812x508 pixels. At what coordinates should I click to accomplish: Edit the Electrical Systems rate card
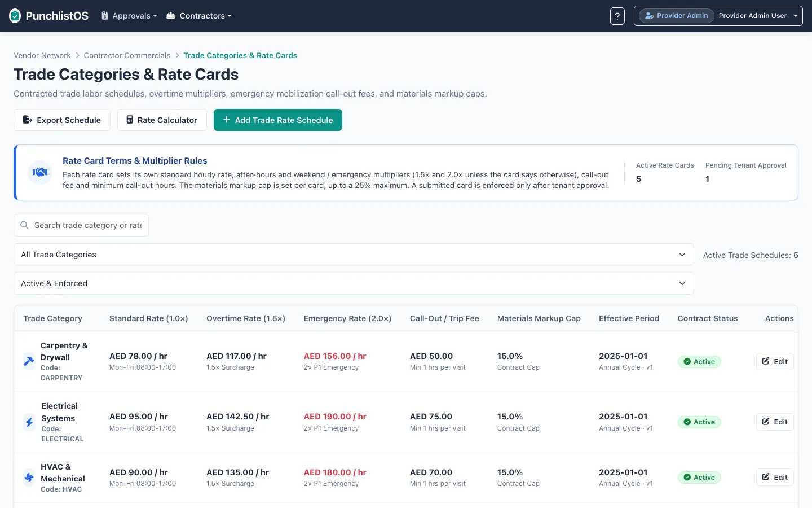click(x=775, y=422)
